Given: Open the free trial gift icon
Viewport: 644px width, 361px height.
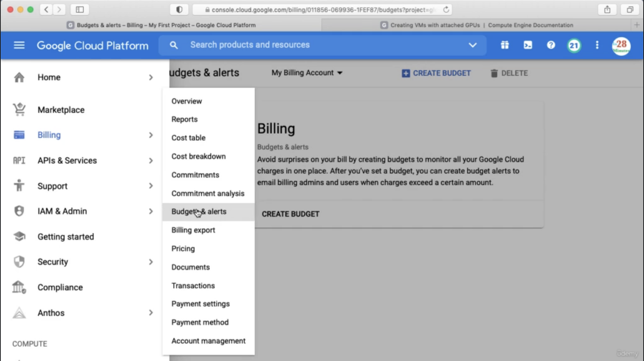Looking at the screenshot, I should (x=505, y=45).
